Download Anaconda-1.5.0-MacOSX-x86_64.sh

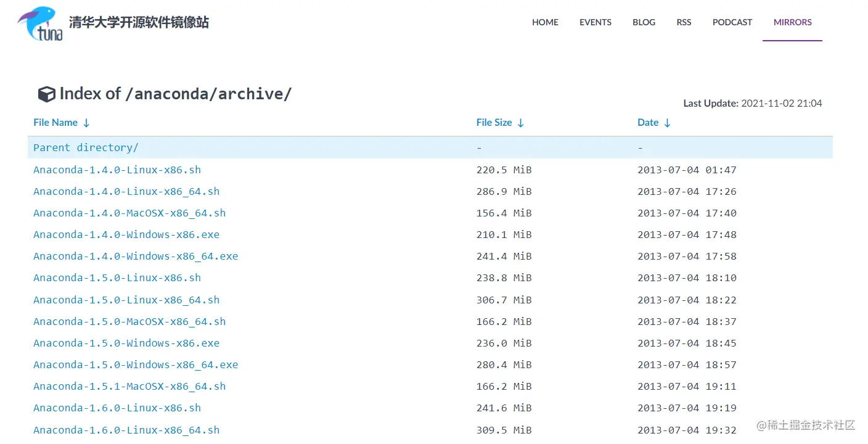click(129, 321)
